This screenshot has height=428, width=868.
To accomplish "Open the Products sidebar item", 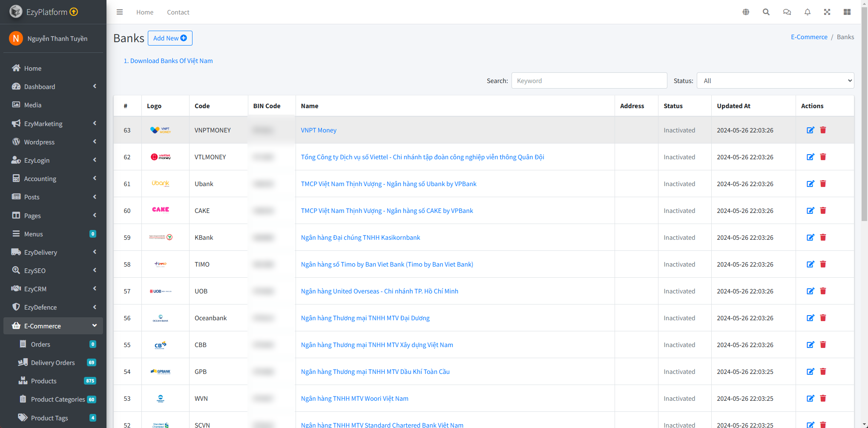I will coord(43,381).
